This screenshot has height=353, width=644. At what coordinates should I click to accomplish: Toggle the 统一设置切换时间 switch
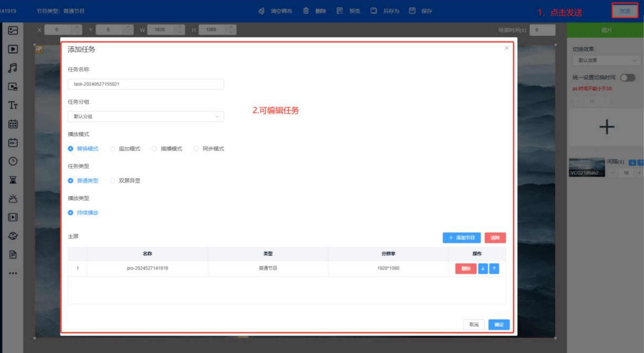coord(628,78)
